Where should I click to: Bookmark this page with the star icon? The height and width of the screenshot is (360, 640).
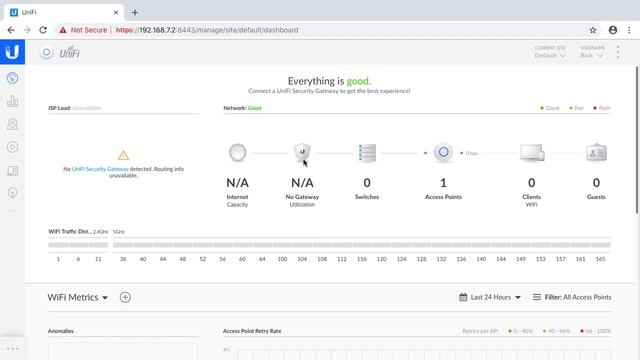pos(593,30)
